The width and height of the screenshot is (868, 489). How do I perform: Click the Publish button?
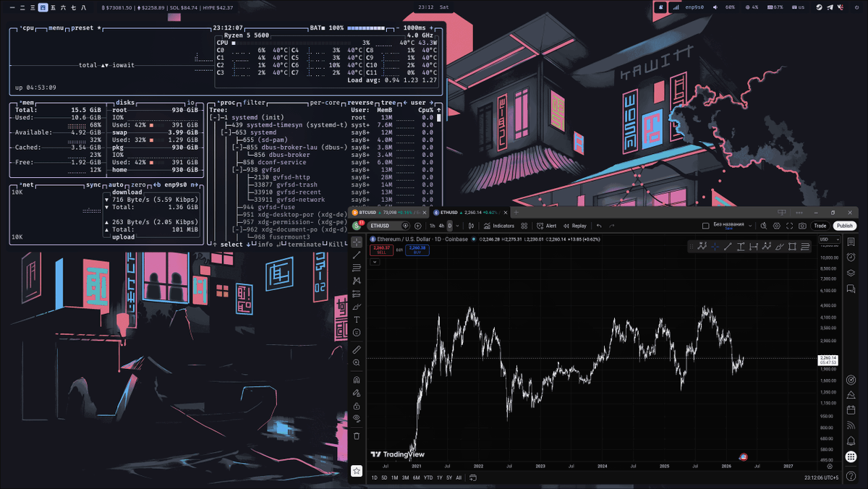point(844,226)
